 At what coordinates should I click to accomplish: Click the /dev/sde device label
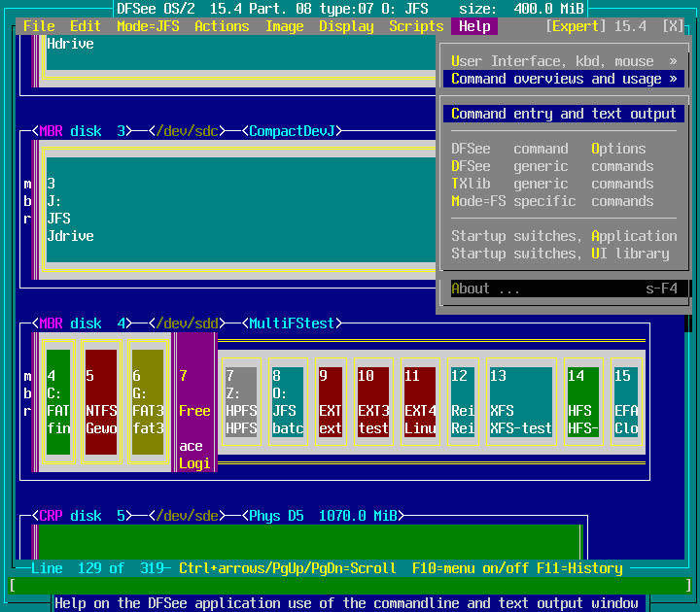187,516
